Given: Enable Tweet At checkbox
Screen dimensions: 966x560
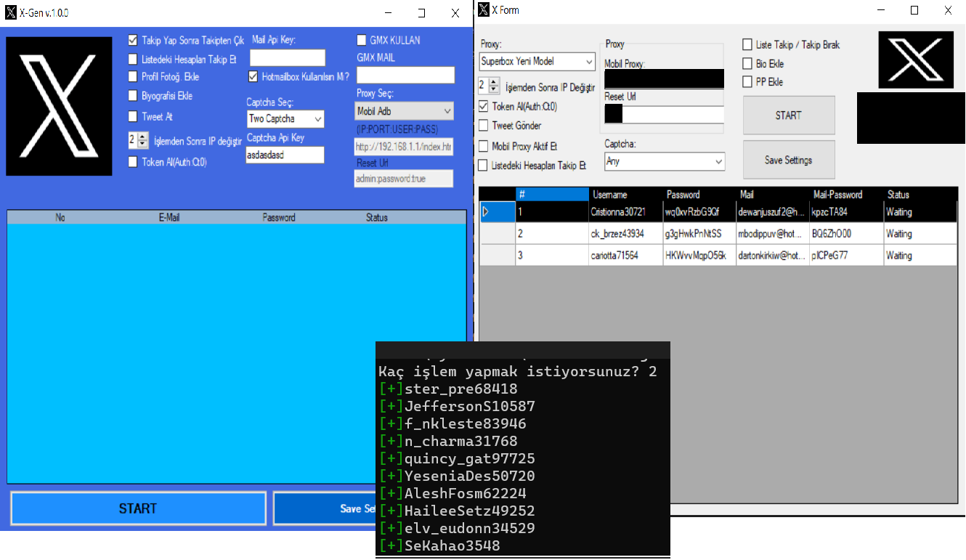Looking at the screenshot, I should (133, 116).
